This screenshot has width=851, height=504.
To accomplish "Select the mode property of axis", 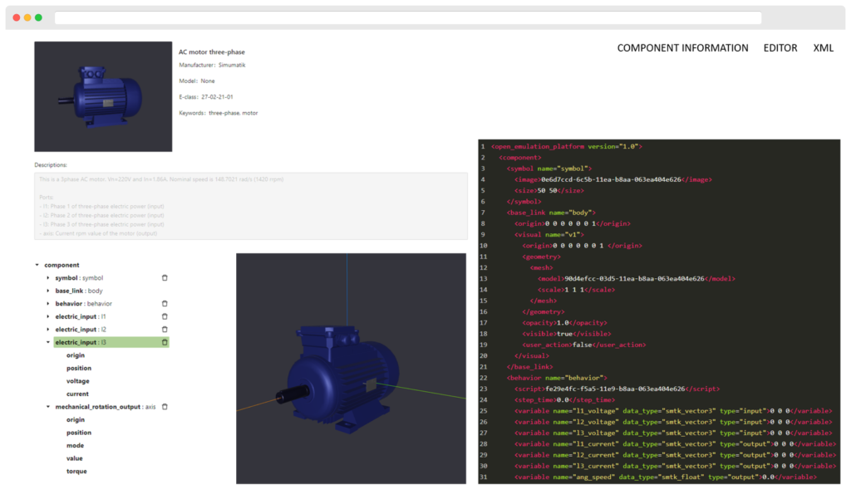I will click(x=75, y=445).
